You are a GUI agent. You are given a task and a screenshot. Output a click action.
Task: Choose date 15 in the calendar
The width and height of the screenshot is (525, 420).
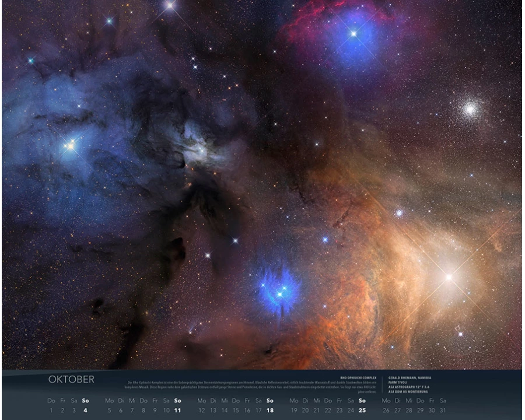236,410
